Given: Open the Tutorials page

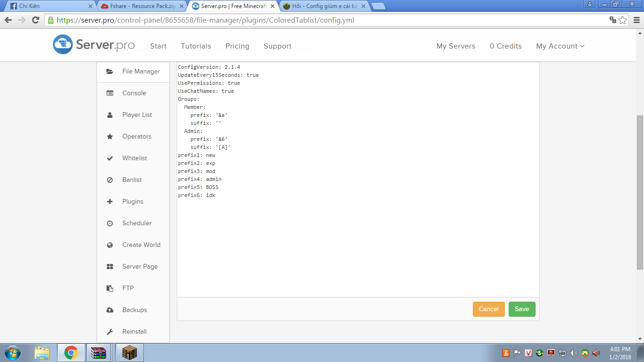Looking at the screenshot, I should pos(196,46).
